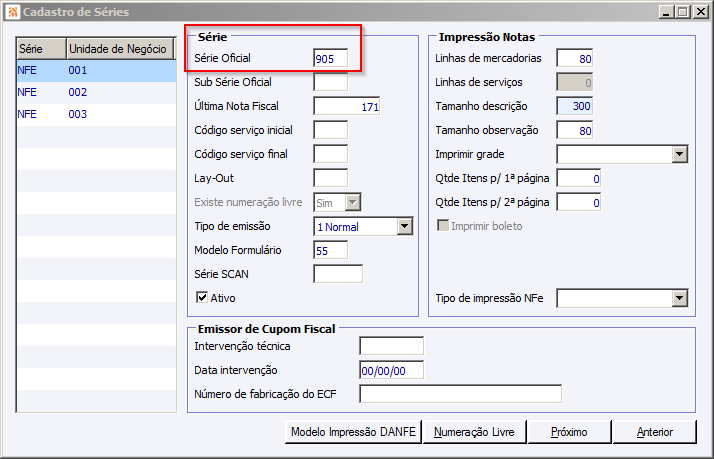Click the Linhas de mercadorias field
This screenshot has height=459, width=714.
tap(575, 58)
